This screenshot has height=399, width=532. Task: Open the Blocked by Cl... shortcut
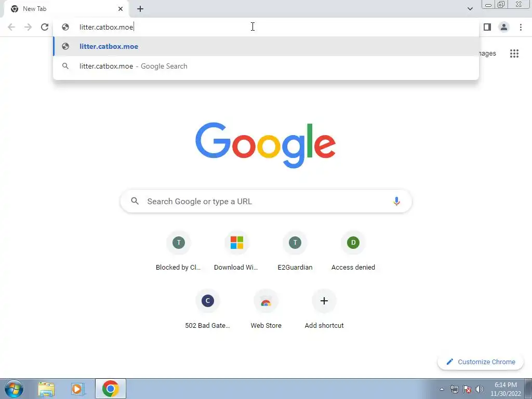[x=179, y=251]
